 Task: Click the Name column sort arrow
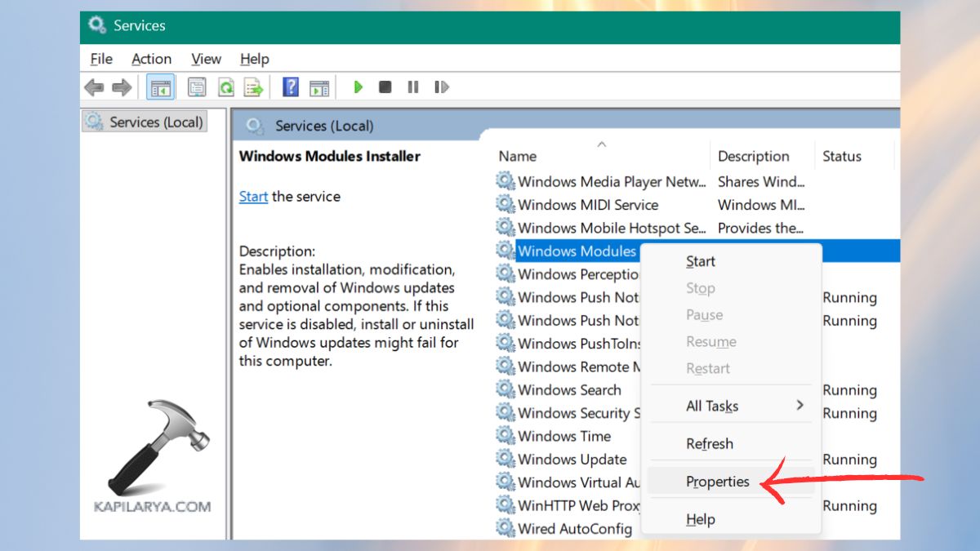[x=602, y=144]
